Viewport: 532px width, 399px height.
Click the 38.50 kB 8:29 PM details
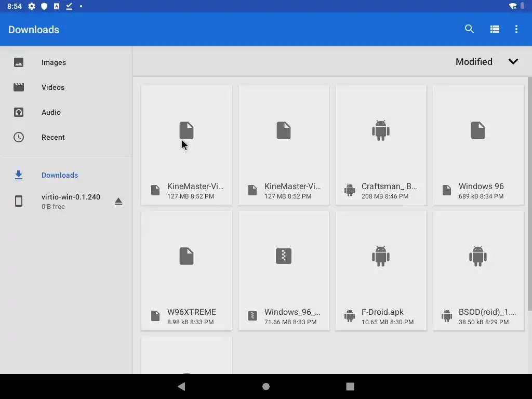(484, 322)
